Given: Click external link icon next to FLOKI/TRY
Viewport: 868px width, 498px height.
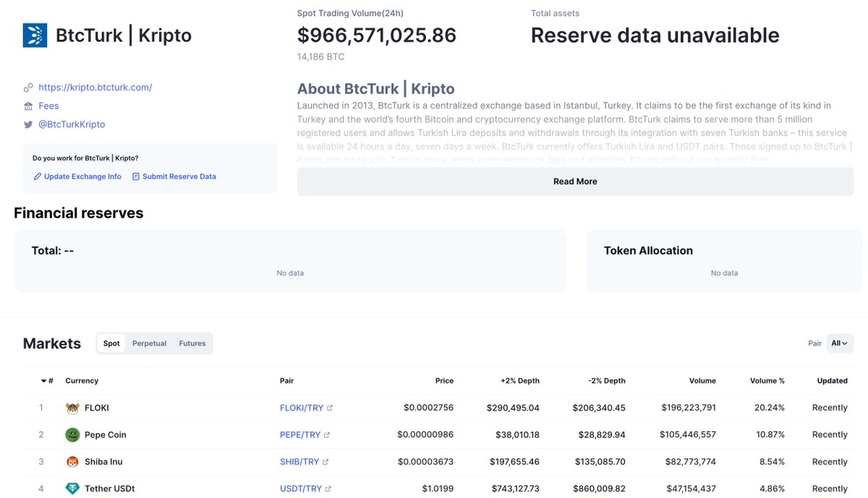Looking at the screenshot, I should point(330,408).
